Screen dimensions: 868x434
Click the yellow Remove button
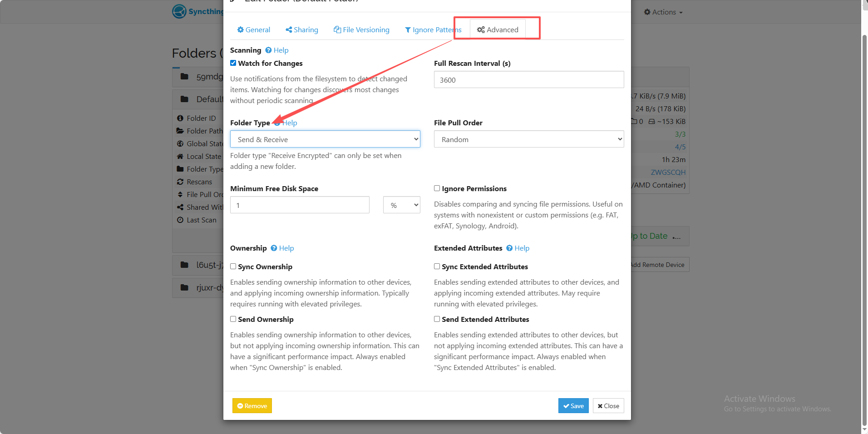[x=252, y=406]
